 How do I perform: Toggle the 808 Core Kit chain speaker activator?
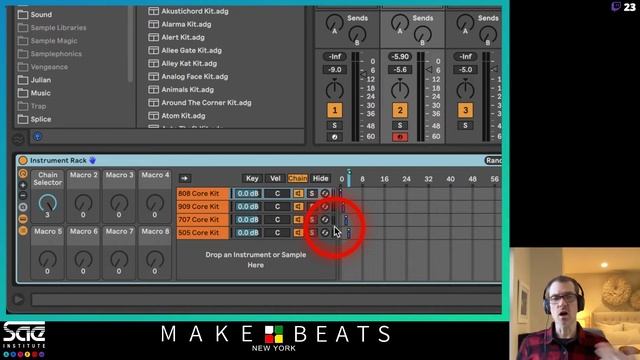tap(298, 193)
